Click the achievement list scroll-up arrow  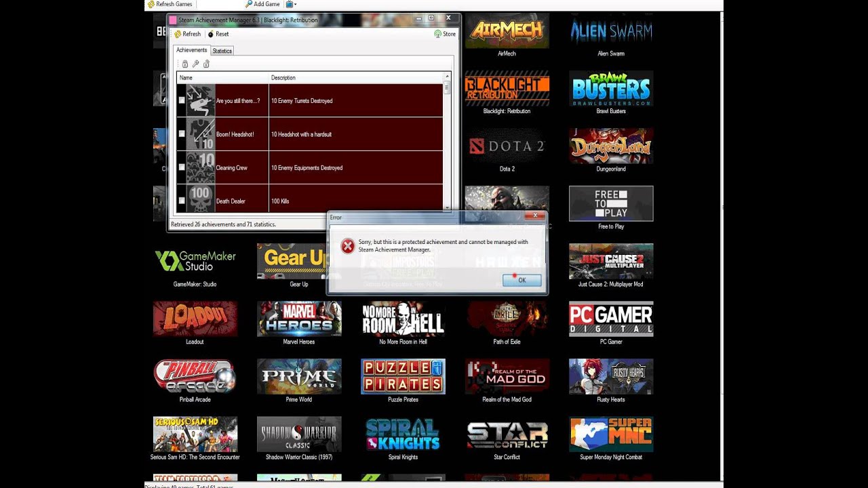point(447,77)
